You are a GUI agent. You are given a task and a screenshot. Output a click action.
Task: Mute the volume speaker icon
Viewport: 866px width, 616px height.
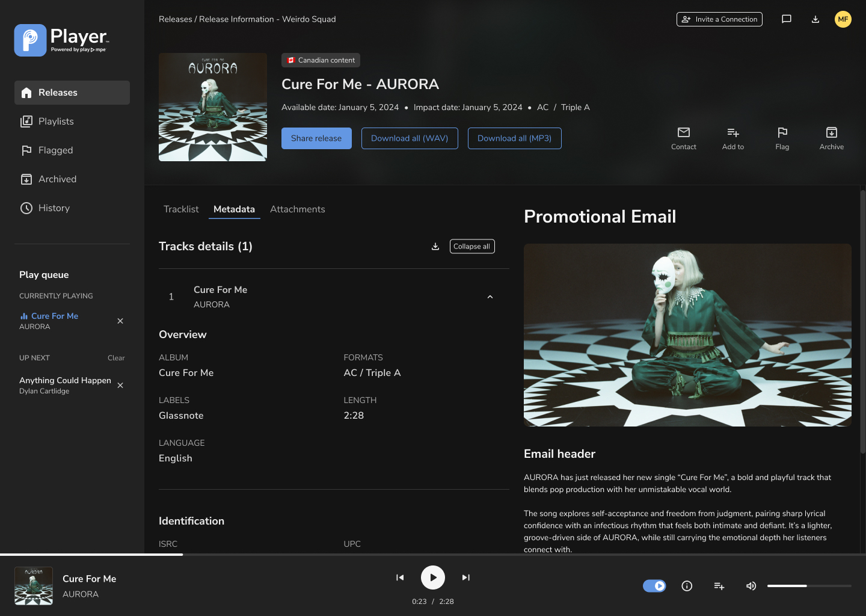point(751,586)
